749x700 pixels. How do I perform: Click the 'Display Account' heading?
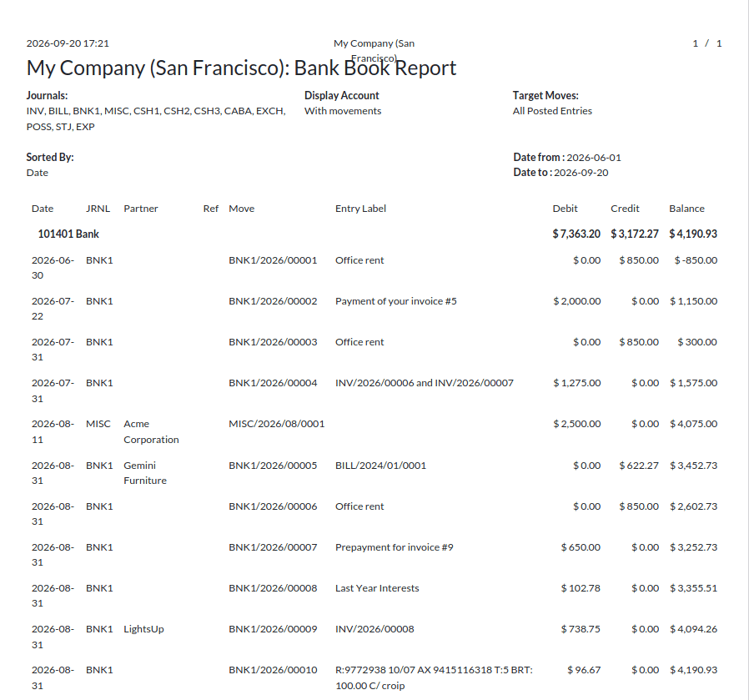pos(341,96)
